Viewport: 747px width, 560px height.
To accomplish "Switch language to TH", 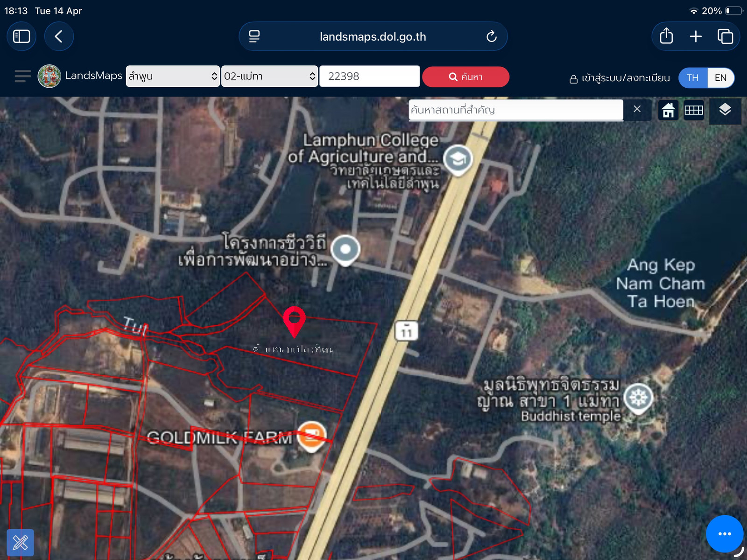I will click(x=693, y=78).
